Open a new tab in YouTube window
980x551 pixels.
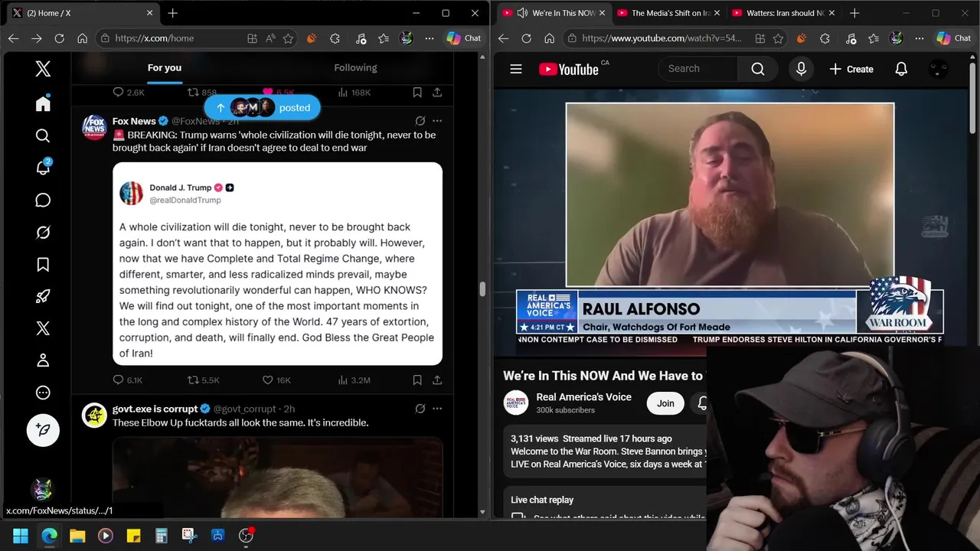click(x=854, y=13)
